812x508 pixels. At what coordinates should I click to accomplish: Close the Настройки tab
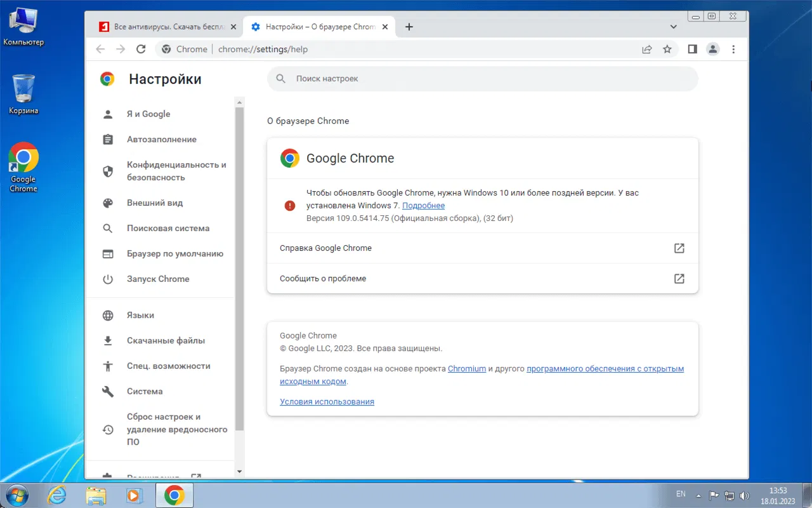pyautogui.click(x=385, y=27)
